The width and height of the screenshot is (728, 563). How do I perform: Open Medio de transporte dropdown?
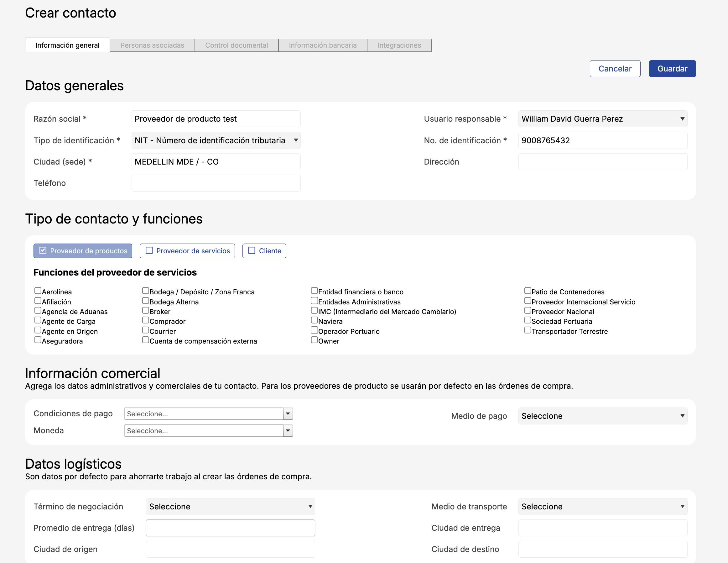pyautogui.click(x=602, y=507)
